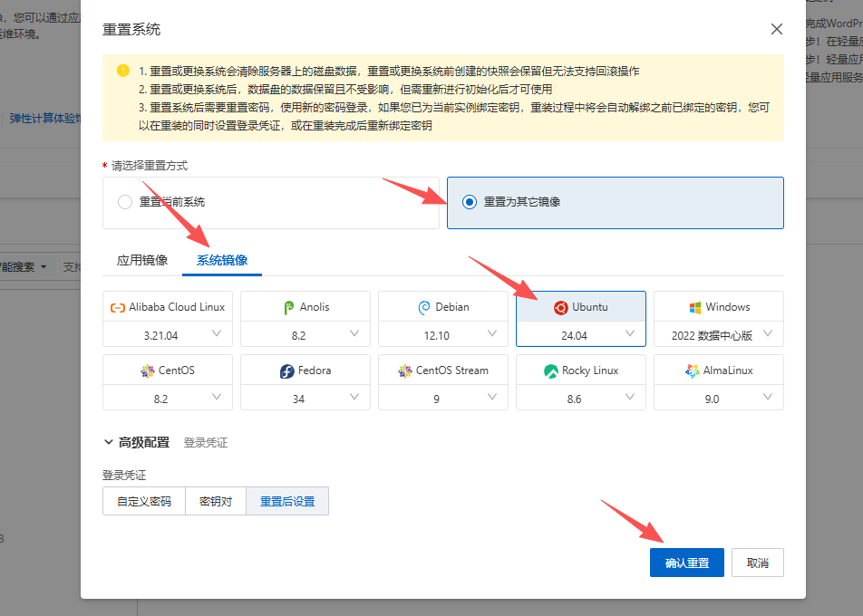Image resolution: width=863 pixels, height=616 pixels.
Task: Open Anolis 8.2 version dropdown
Action: pyautogui.click(x=305, y=334)
